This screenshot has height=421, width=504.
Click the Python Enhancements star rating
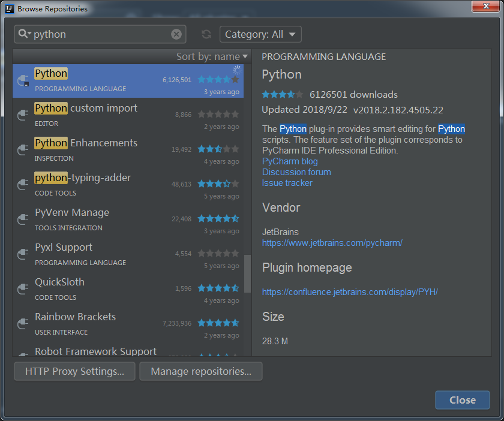coord(218,149)
